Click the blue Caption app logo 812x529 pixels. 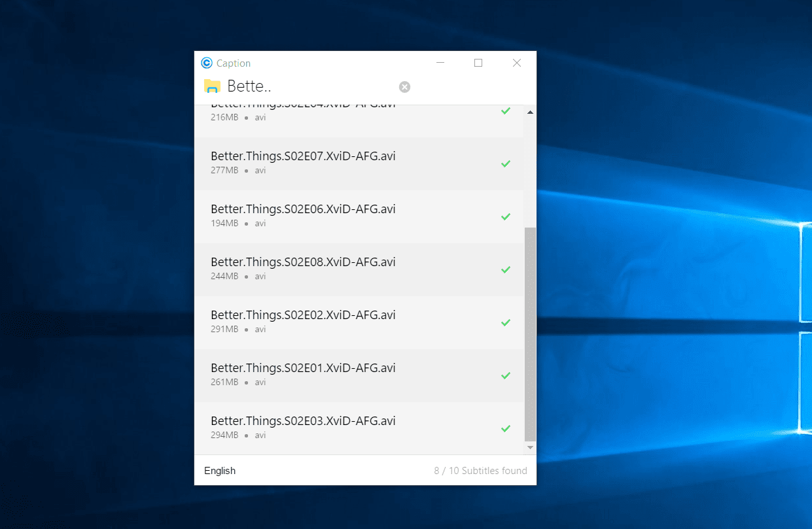pyautogui.click(x=207, y=63)
